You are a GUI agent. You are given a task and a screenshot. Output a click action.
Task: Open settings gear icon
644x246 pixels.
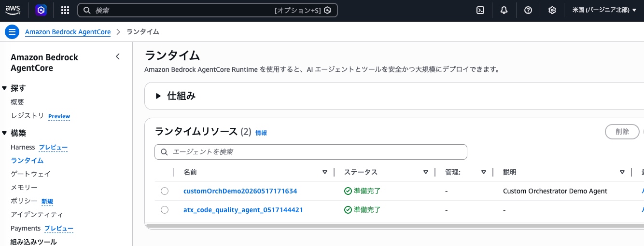(x=552, y=10)
